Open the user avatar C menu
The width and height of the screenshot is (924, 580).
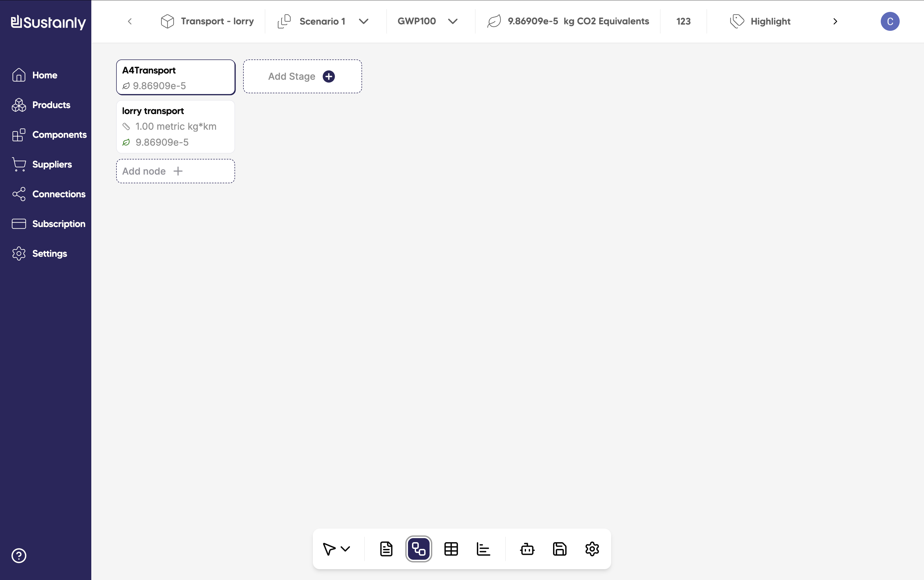pyautogui.click(x=890, y=21)
